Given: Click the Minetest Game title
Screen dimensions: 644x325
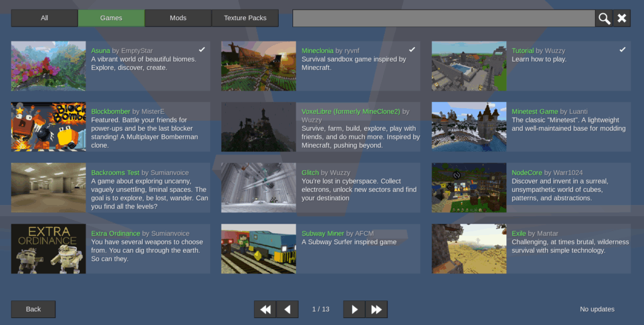Looking at the screenshot, I should click(x=535, y=111).
